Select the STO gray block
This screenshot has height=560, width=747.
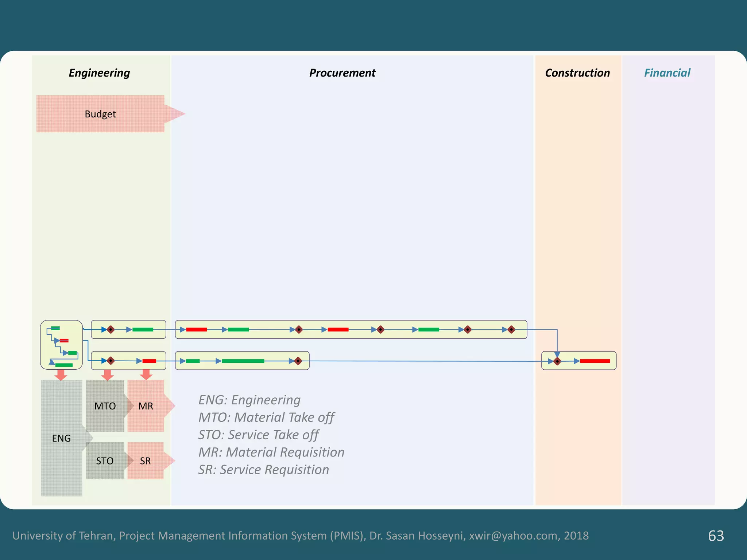105,460
